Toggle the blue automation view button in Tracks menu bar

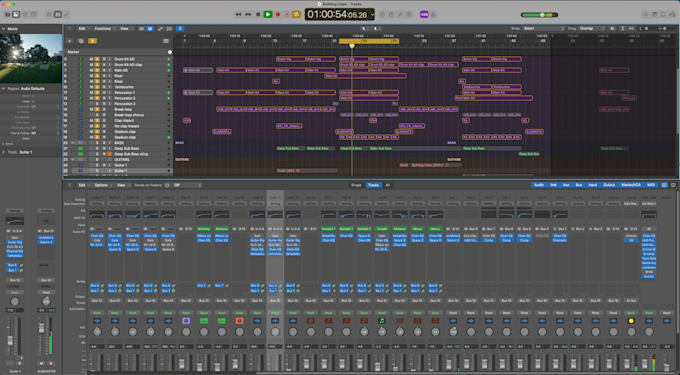click(x=150, y=29)
